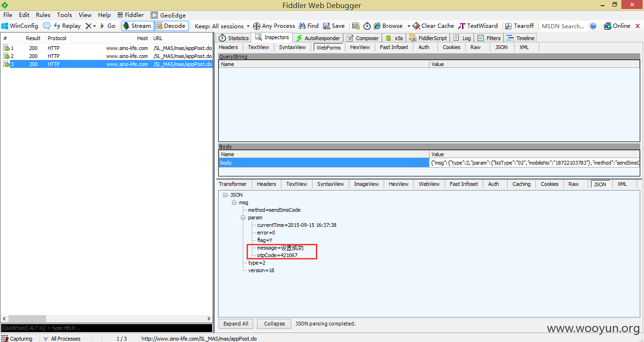Switch to the AutoResponder tab
Image resolution: width=644 pixels, height=342 pixels.
(x=318, y=38)
